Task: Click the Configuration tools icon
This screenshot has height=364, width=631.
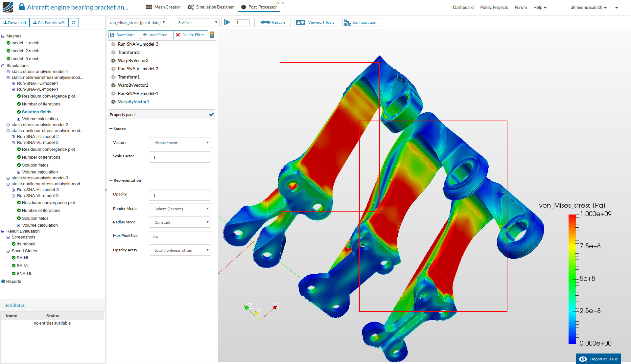Action: point(347,22)
